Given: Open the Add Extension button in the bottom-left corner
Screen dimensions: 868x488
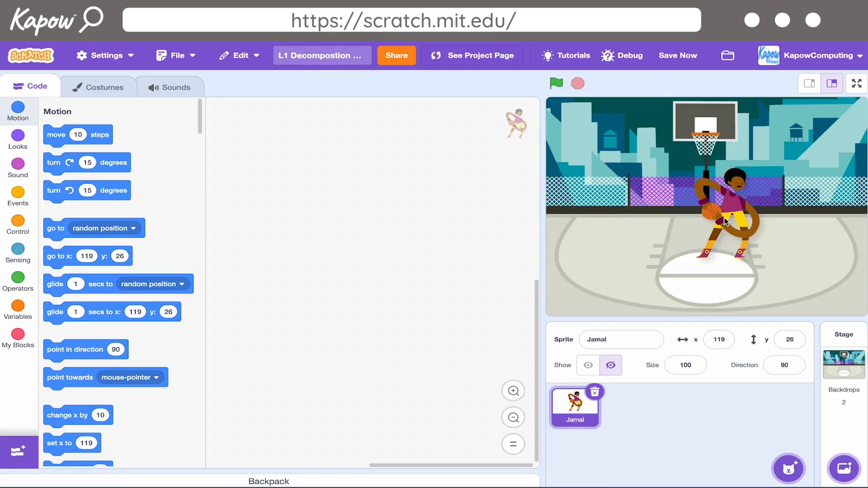Looking at the screenshot, I should coord(19,451).
